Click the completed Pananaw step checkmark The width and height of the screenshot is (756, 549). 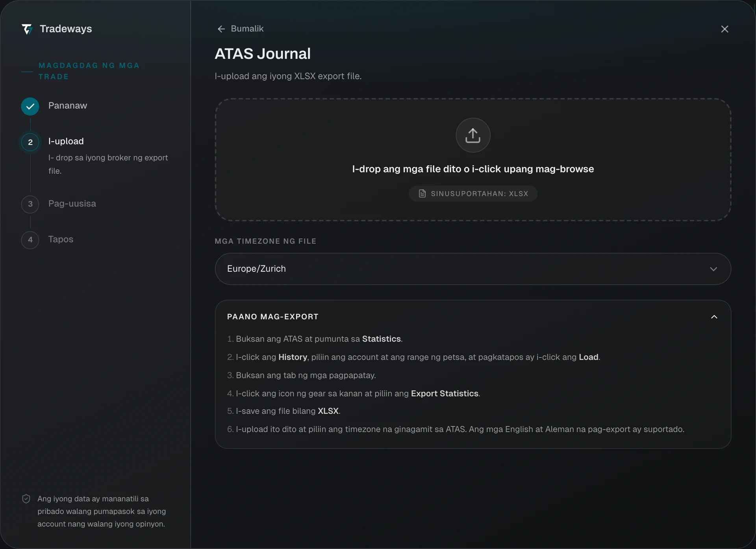pos(30,106)
